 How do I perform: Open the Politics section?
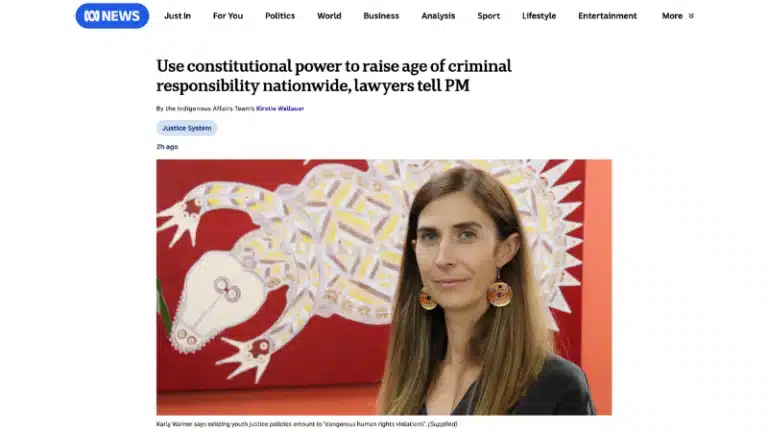[280, 16]
